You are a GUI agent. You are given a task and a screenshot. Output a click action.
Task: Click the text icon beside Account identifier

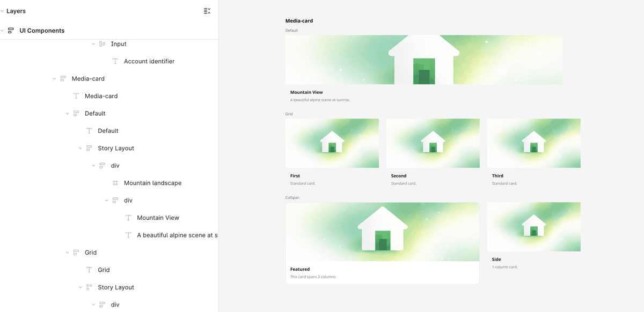[x=115, y=61]
